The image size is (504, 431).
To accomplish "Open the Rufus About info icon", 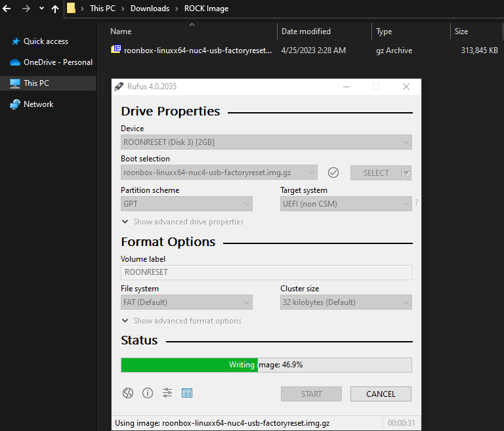I will point(148,393).
